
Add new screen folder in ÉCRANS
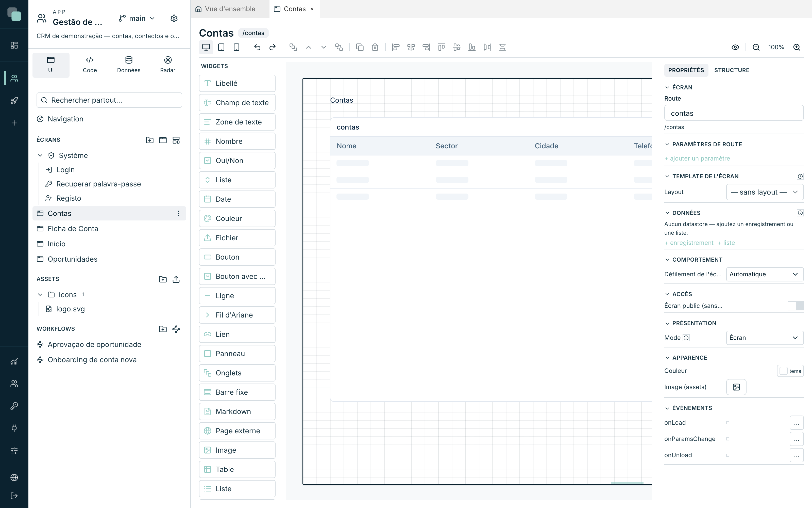pyautogui.click(x=150, y=140)
